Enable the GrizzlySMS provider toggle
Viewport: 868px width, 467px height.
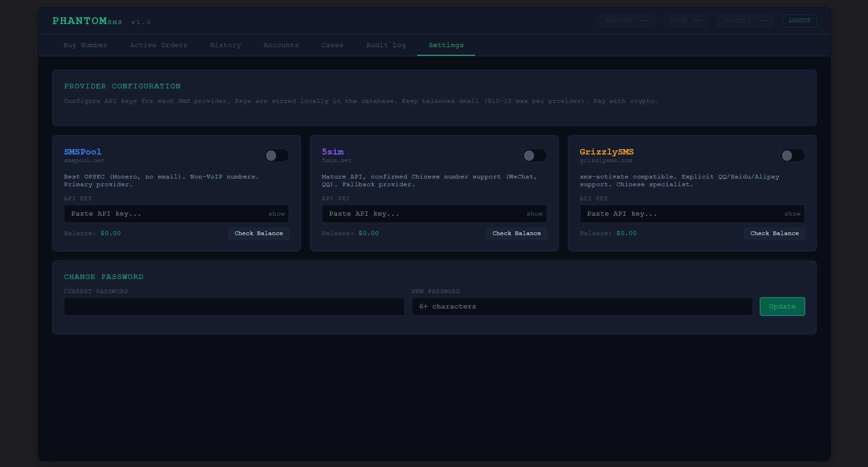point(792,155)
